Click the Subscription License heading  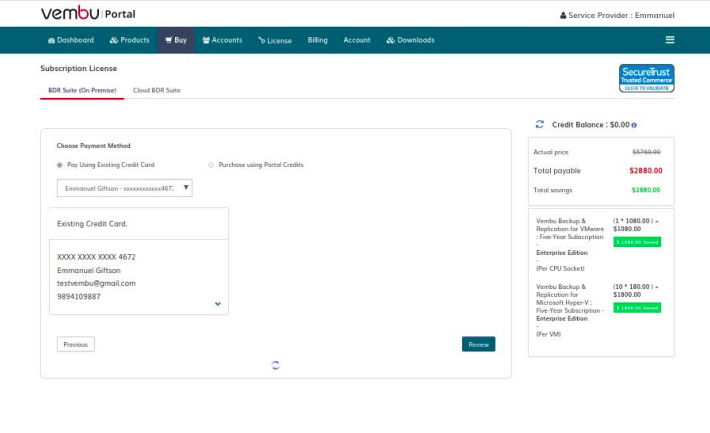(79, 68)
